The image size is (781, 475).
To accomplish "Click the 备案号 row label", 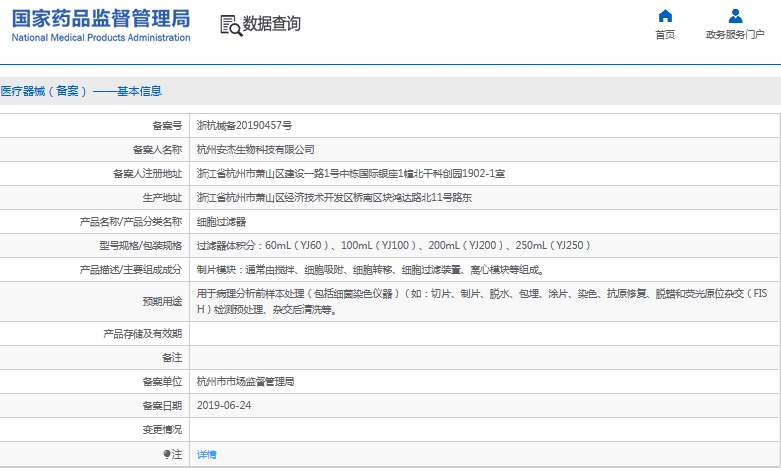I will pos(167,125).
